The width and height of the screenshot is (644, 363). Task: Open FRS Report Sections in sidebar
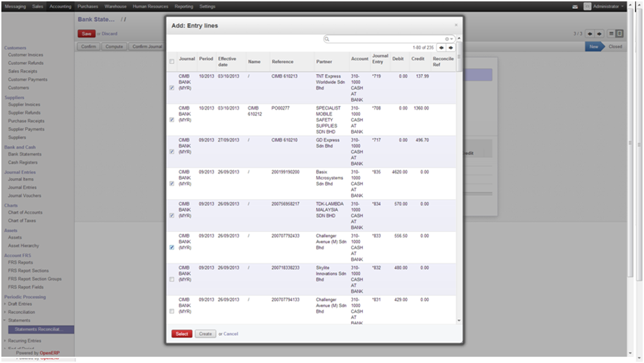pyautogui.click(x=29, y=270)
